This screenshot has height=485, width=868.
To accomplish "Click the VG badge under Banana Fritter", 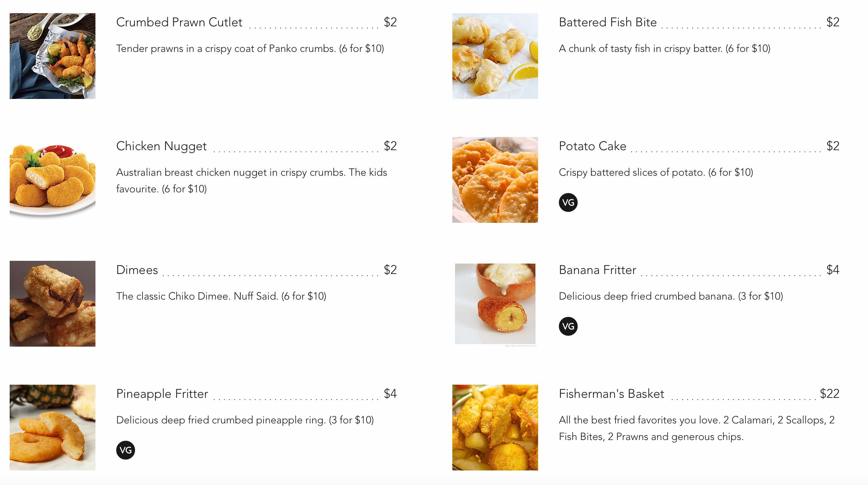I will 568,326.
